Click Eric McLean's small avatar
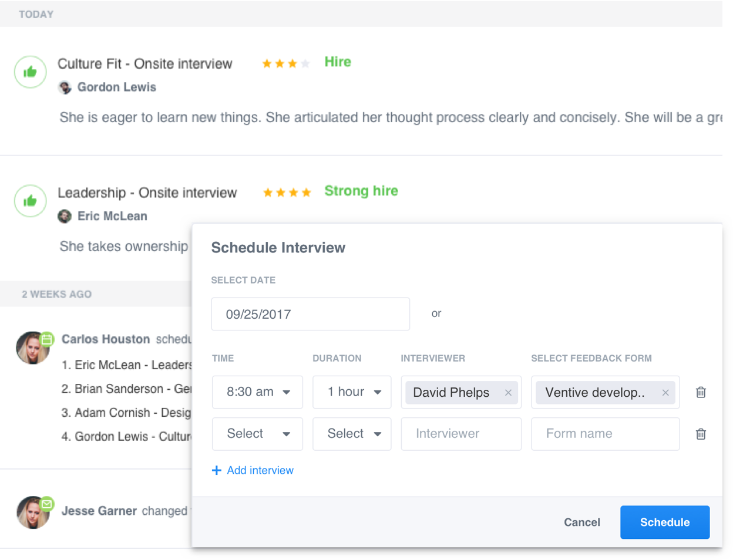 (x=65, y=217)
